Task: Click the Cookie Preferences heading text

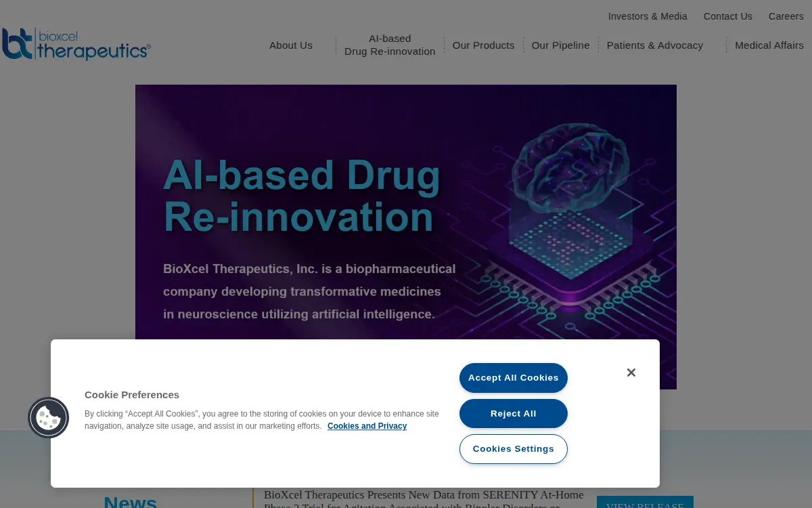Action: click(132, 395)
